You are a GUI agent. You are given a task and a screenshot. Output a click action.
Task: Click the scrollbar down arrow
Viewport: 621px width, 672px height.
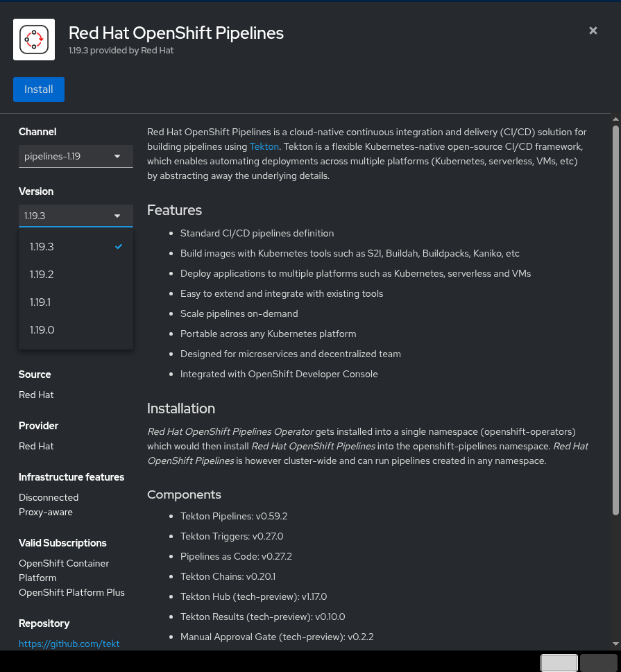(615, 644)
